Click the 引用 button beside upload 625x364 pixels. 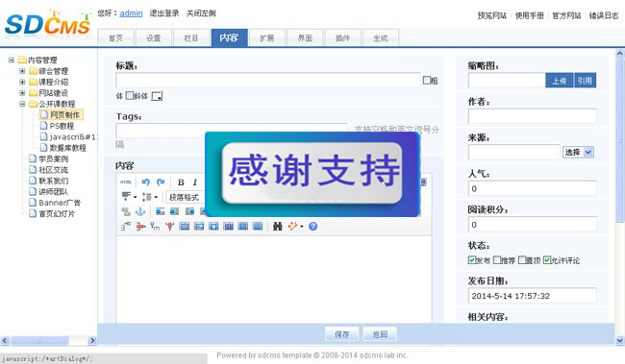585,81
